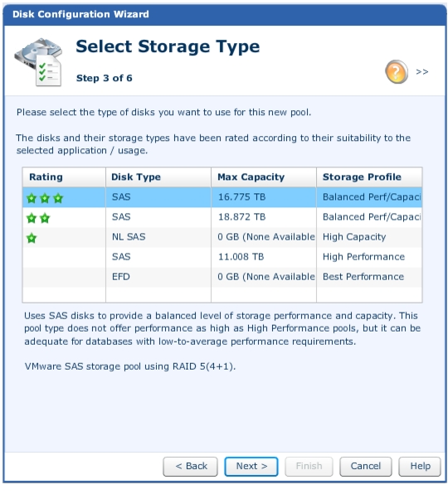Select the SAS 16.775 TB row
Viewport: 448px width, 504px height.
click(222, 197)
